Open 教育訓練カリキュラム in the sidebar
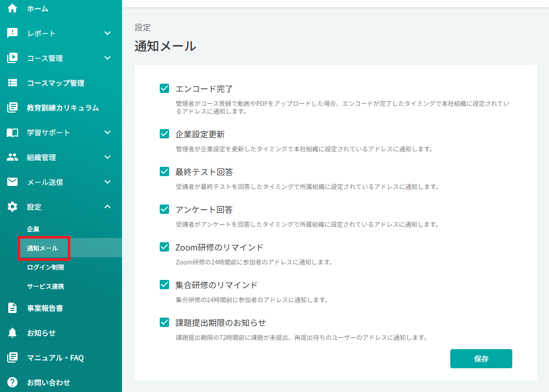The width and height of the screenshot is (549, 392). 63,108
